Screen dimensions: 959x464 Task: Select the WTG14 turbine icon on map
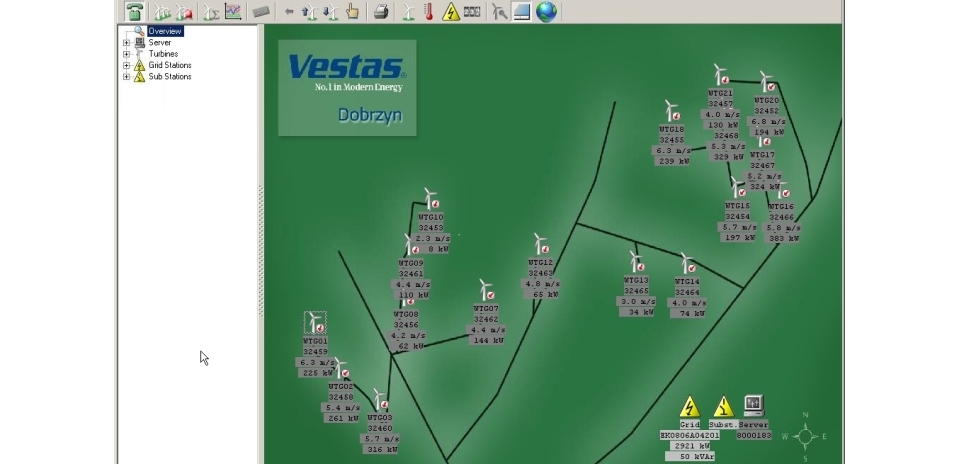(x=687, y=263)
